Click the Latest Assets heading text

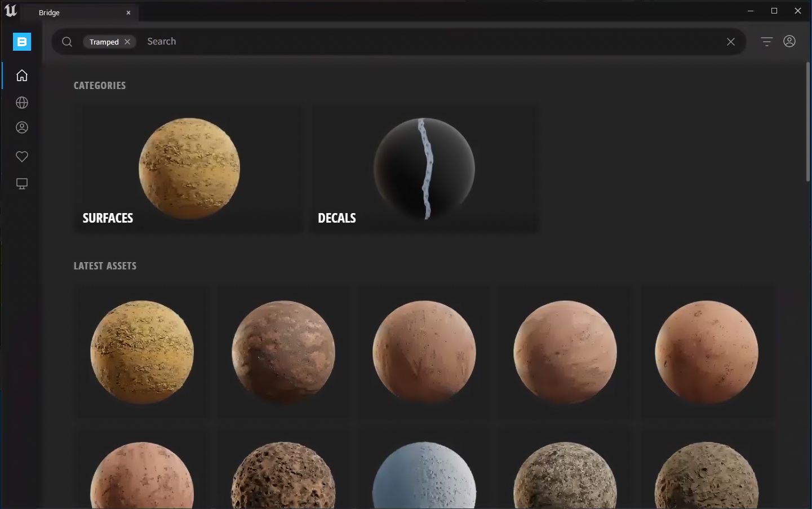(105, 266)
